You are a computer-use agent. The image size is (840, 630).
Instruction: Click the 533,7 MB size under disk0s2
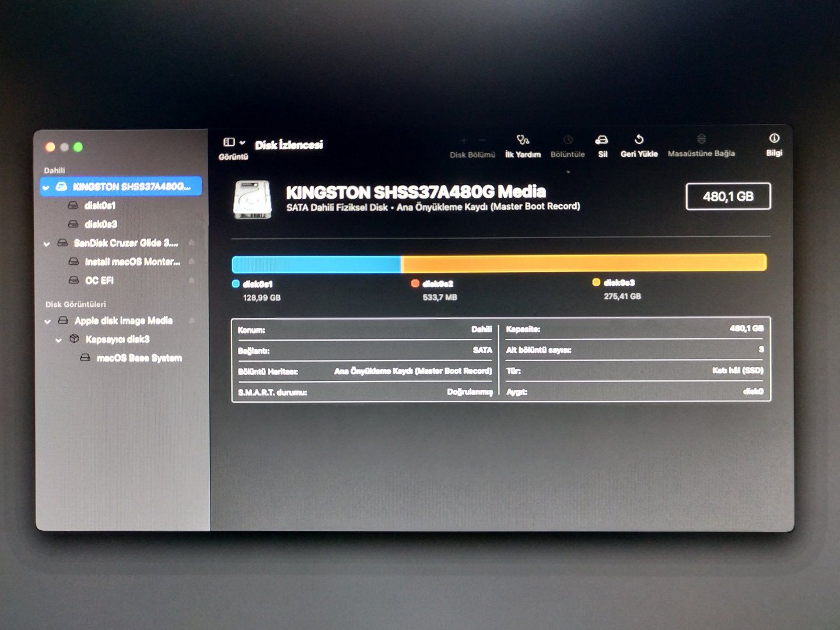440,297
